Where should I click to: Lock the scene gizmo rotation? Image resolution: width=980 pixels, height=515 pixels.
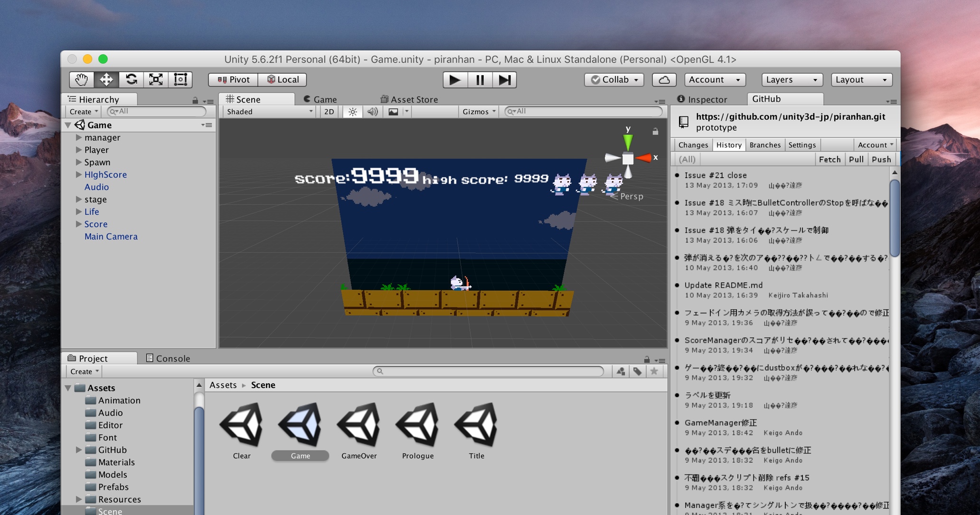click(x=655, y=132)
